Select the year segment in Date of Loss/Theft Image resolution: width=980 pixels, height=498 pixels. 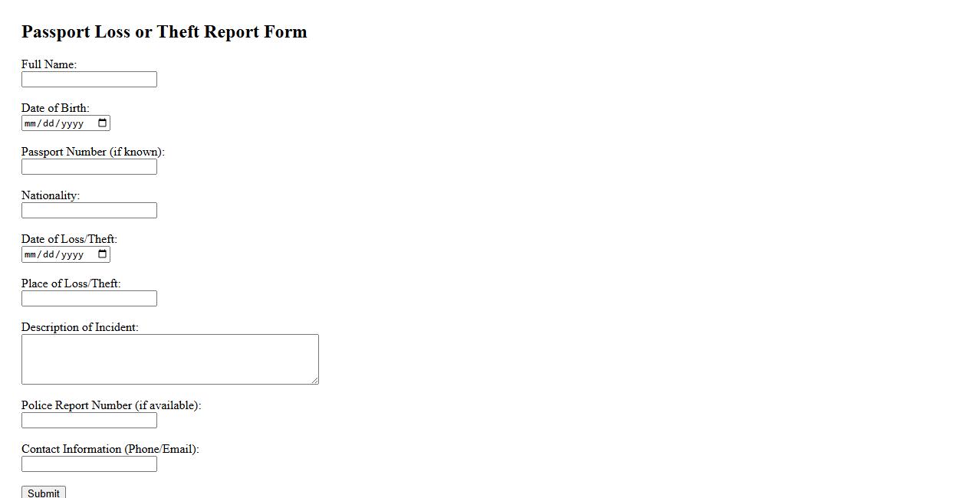tap(72, 254)
